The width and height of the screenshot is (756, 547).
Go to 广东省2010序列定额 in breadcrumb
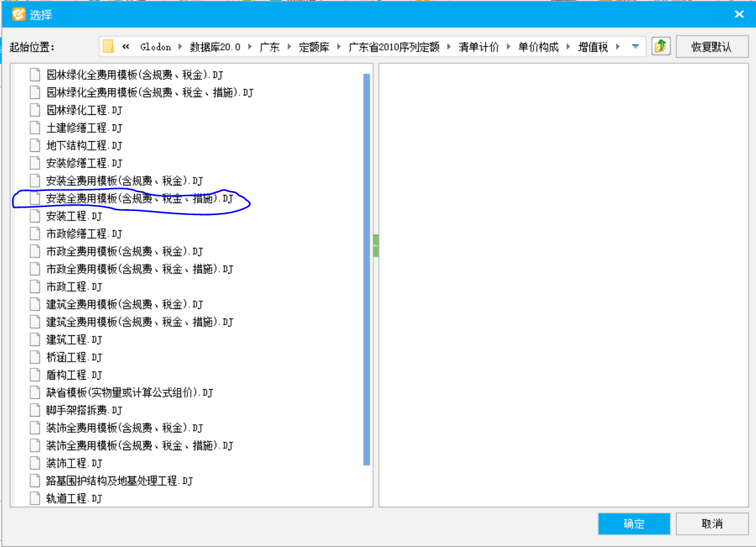[394, 47]
